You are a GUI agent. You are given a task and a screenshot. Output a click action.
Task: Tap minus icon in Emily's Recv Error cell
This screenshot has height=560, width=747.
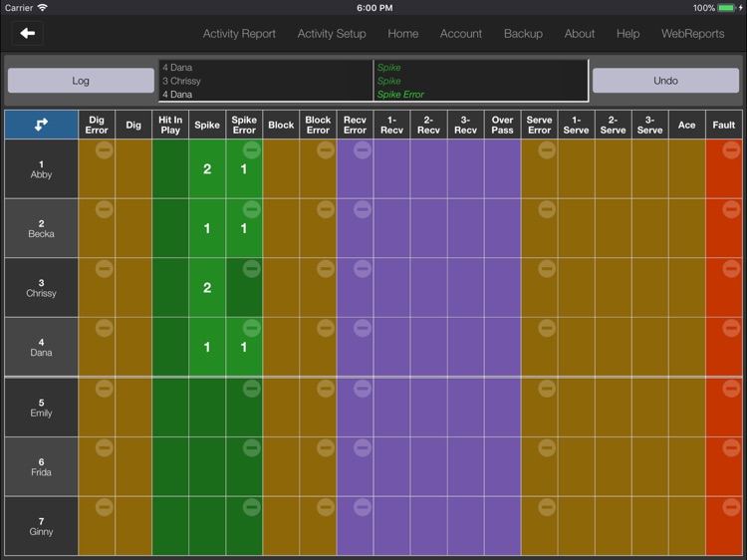tap(363, 389)
